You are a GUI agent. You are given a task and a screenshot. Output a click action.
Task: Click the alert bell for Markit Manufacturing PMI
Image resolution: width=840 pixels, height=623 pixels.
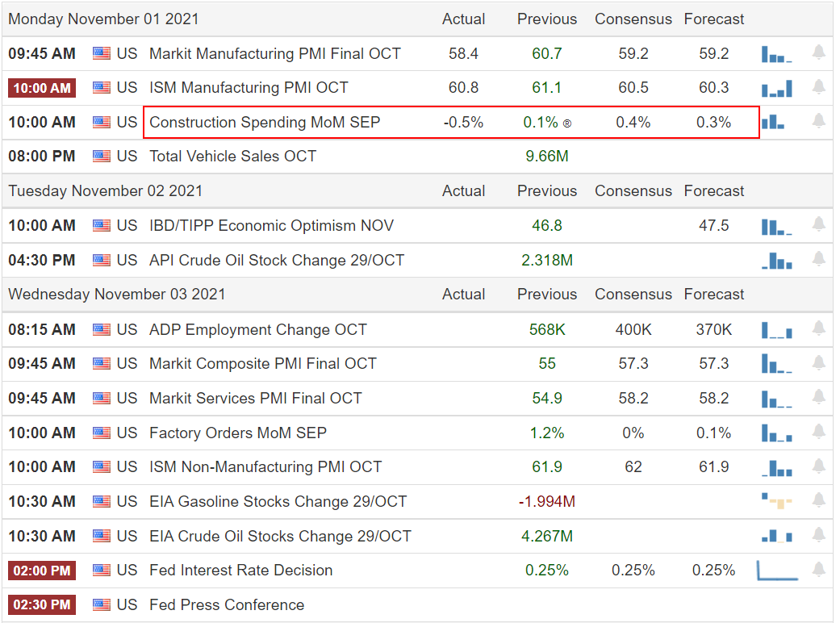click(818, 53)
